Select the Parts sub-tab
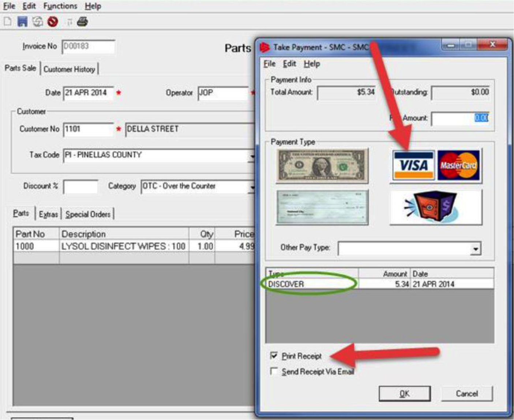The width and height of the screenshot is (514, 420). point(21,213)
